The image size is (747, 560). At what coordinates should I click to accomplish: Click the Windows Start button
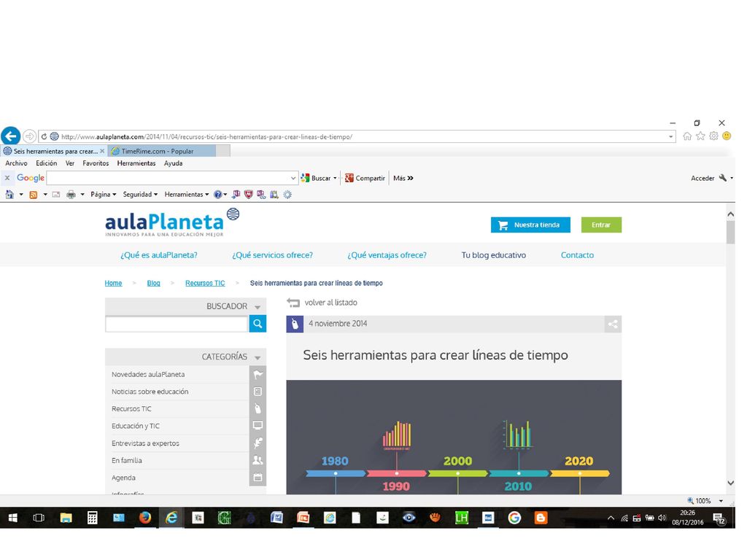(13, 518)
